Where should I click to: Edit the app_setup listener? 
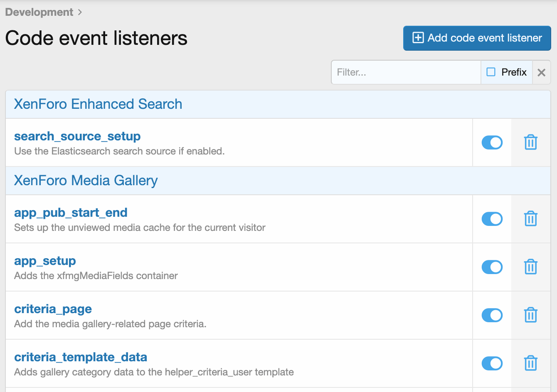(x=45, y=261)
